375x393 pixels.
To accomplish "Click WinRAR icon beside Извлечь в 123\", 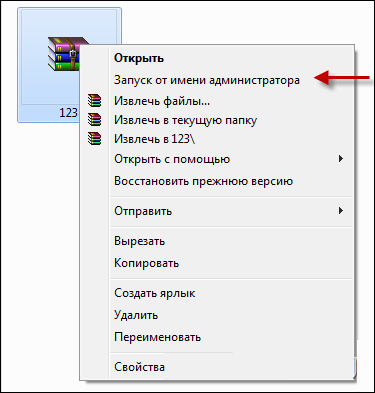I will (94, 139).
